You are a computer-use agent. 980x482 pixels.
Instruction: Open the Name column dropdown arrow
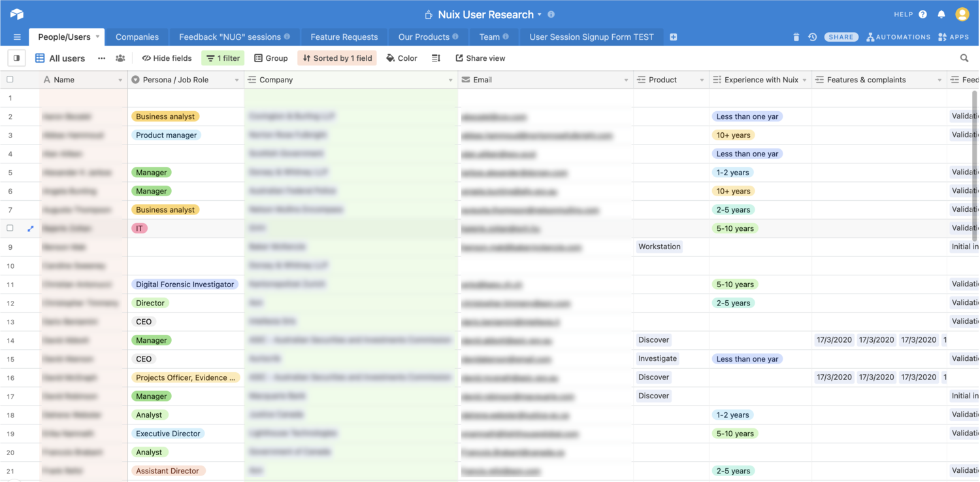click(120, 80)
